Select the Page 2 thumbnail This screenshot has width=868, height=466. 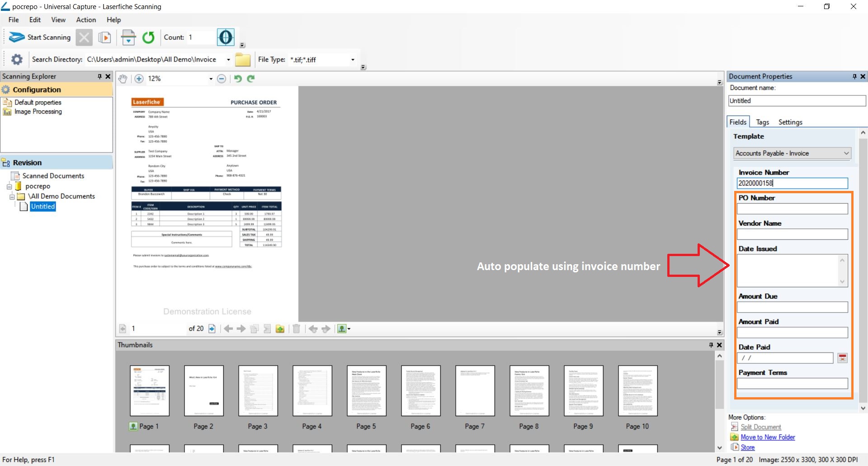(204, 391)
